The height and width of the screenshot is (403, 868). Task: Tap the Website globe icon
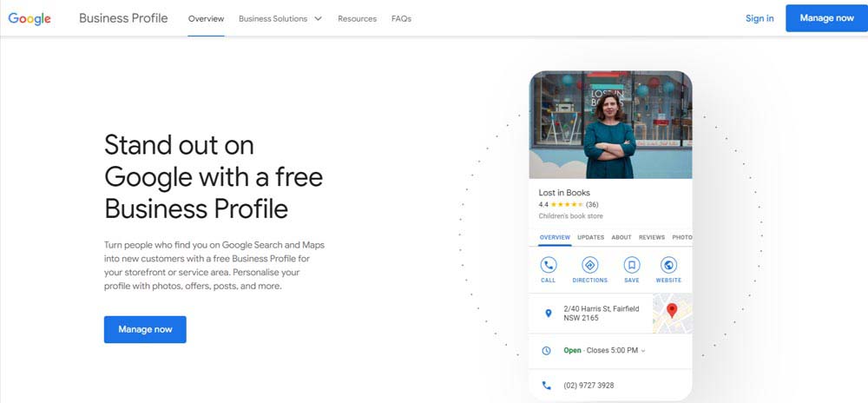click(668, 265)
